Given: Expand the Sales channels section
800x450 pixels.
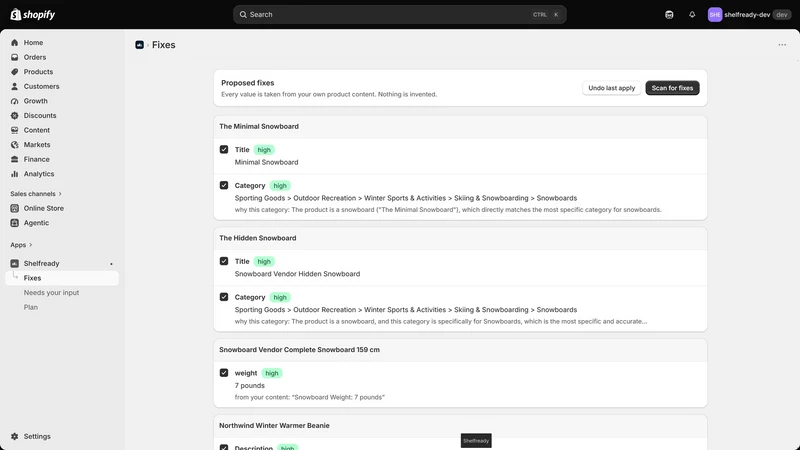Looking at the screenshot, I should pyautogui.click(x=36, y=194).
